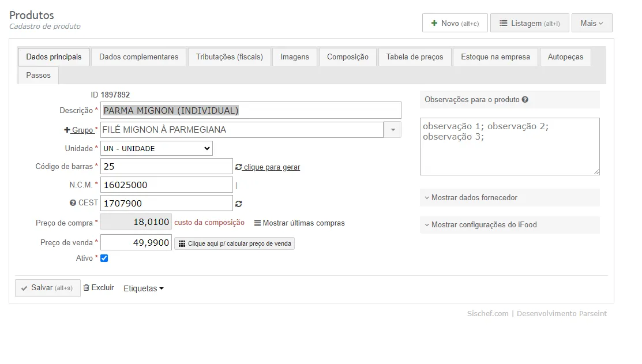Click the custo da composição link
The image size is (642, 364).
[x=209, y=223]
